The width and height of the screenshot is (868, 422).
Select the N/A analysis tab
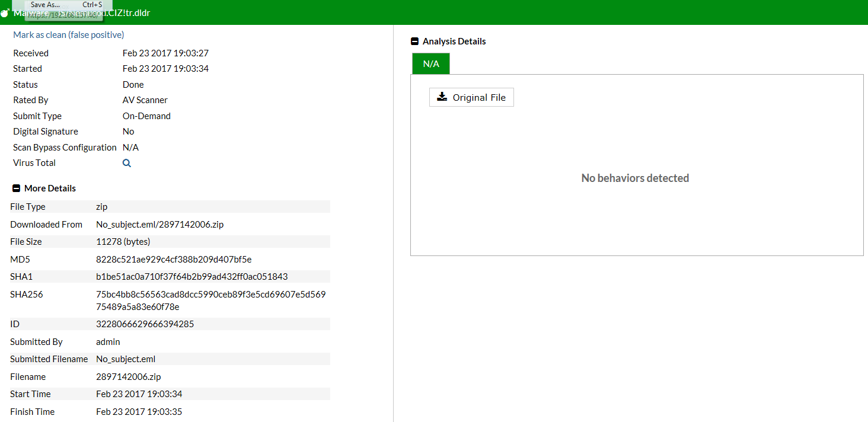pyautogui.click(x=431, y=64)
